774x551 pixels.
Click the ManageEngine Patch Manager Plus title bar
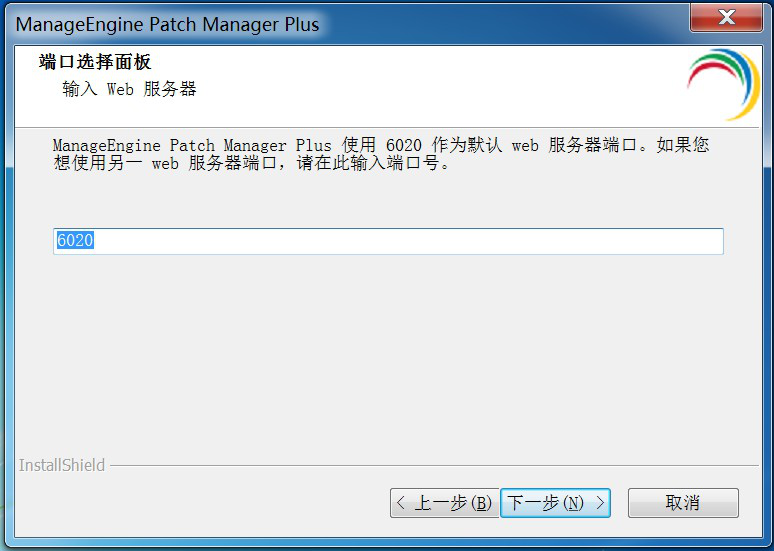(346, 24)
